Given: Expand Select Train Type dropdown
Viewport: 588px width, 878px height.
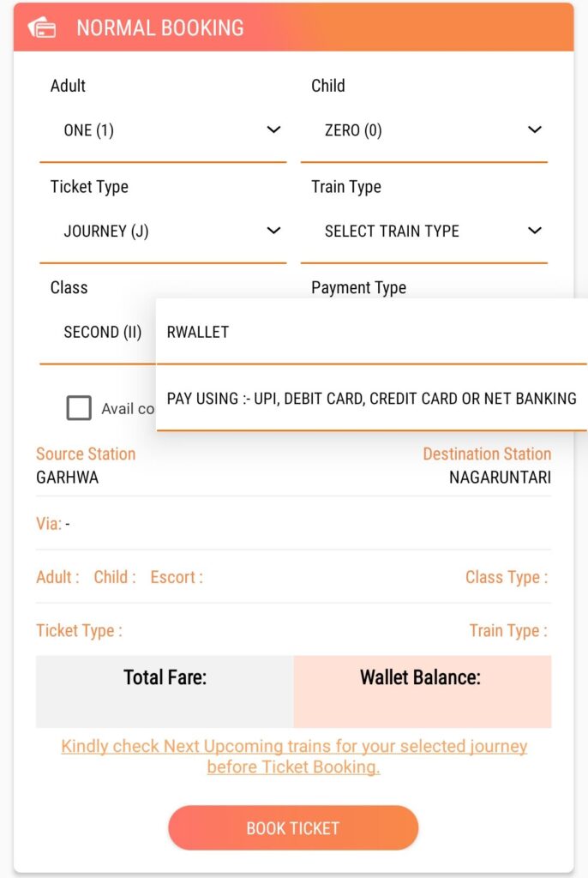Looking at the screenshot, I should [x=423, y=231].
